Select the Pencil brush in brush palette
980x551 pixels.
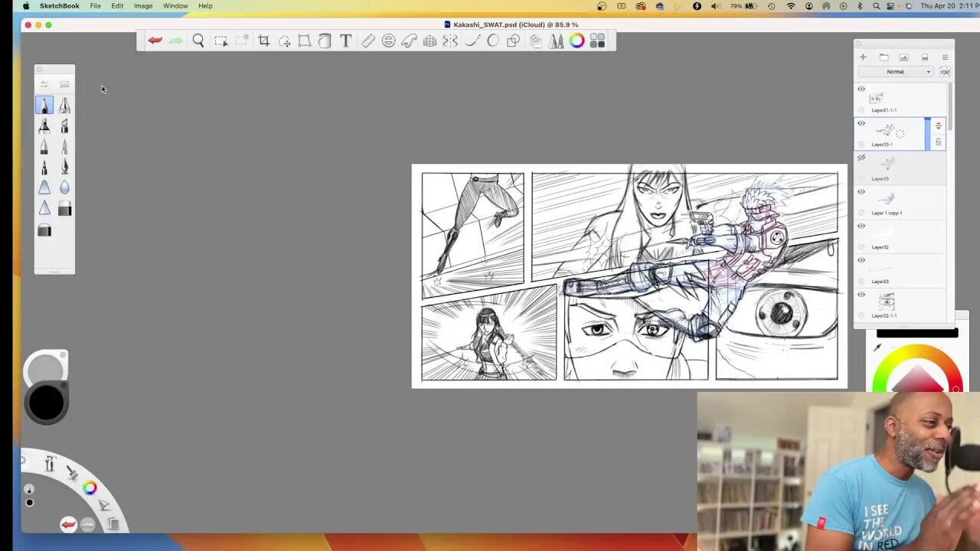tap(44, 105)
